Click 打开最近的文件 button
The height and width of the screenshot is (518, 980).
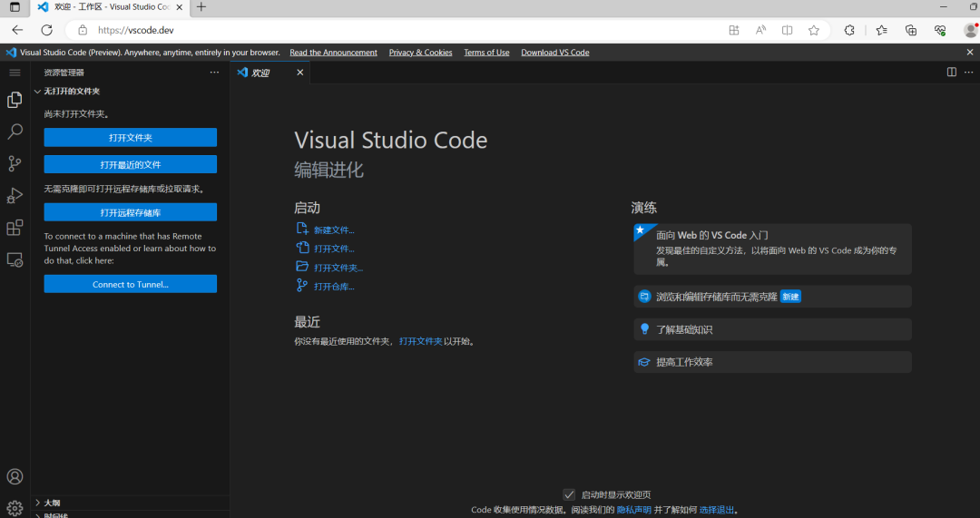(131, 164)
